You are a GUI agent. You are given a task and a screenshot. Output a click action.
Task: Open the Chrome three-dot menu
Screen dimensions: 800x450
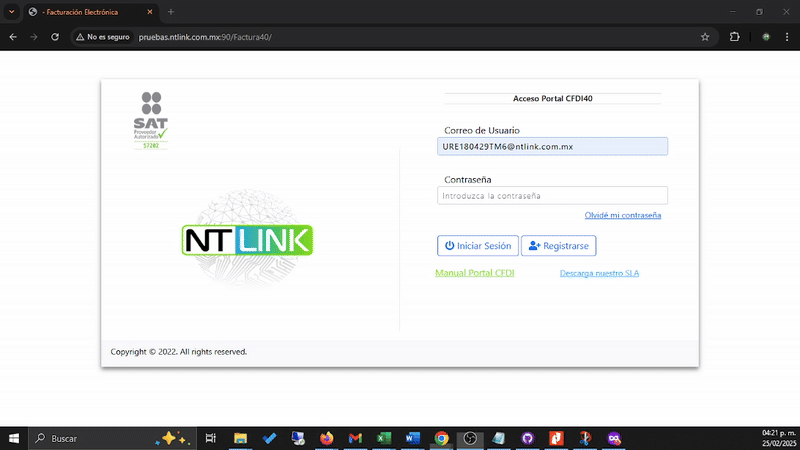pos(787,37)
